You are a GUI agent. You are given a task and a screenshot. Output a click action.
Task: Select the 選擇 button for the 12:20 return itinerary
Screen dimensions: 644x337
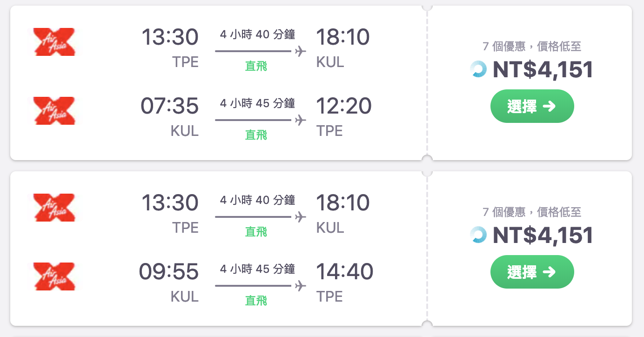532,106
